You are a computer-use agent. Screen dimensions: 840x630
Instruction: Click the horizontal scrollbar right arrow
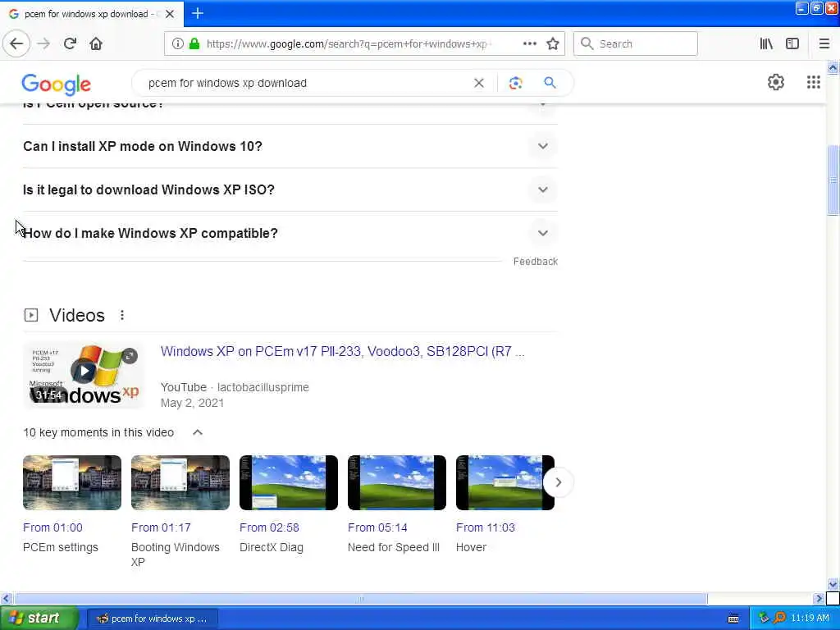819,598
